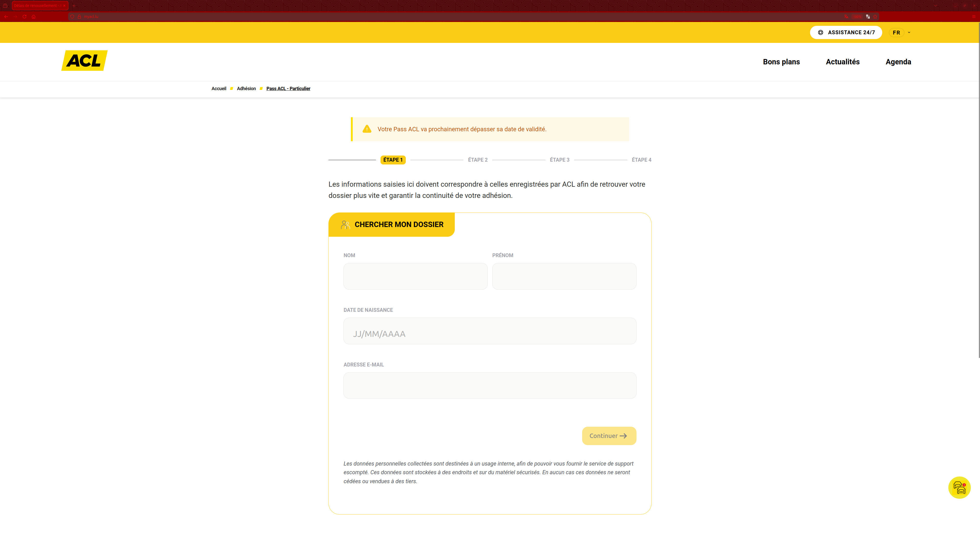
Task: Open Bons plans menu item
Action: (781, 62)
